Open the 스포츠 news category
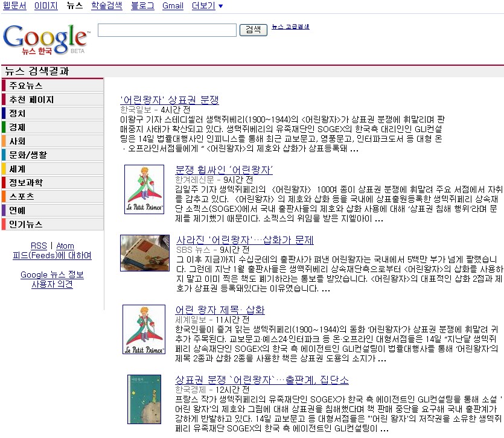Image resolution: width=504 pixels, height=438 pixels. [53, 196]
